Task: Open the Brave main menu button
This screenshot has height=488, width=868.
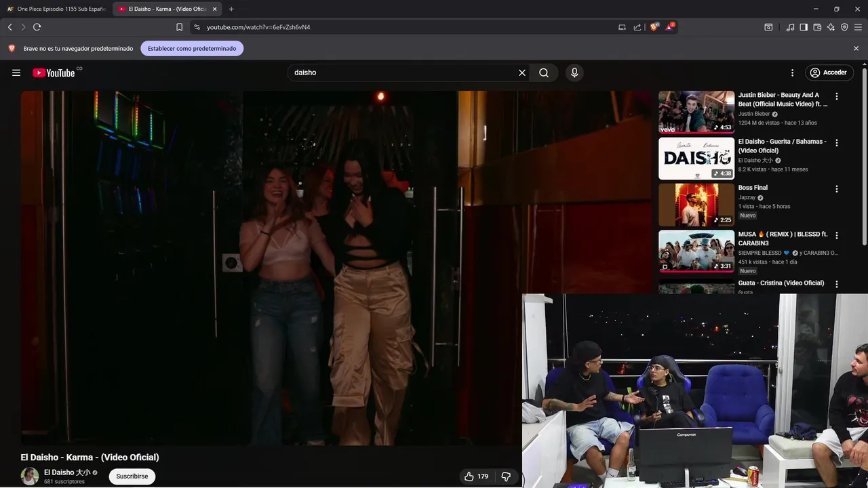Action: pos(859,27)
